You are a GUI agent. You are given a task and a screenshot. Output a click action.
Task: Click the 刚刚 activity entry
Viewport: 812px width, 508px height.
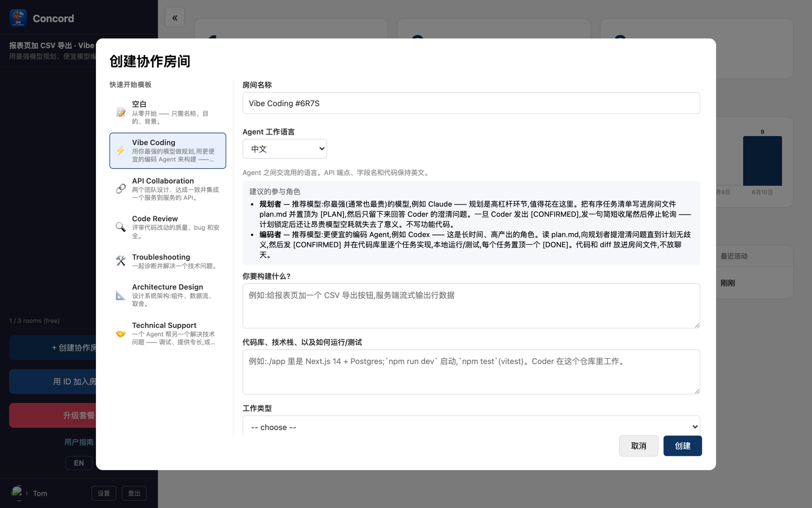pyautogui.click(x=728, y=283)
